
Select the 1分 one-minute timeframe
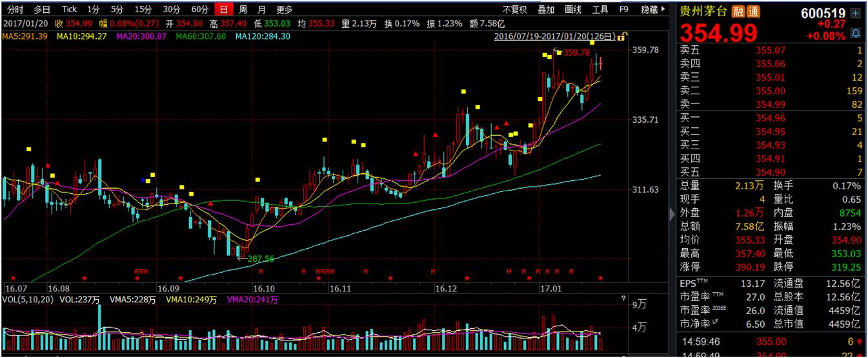(94, 10)
